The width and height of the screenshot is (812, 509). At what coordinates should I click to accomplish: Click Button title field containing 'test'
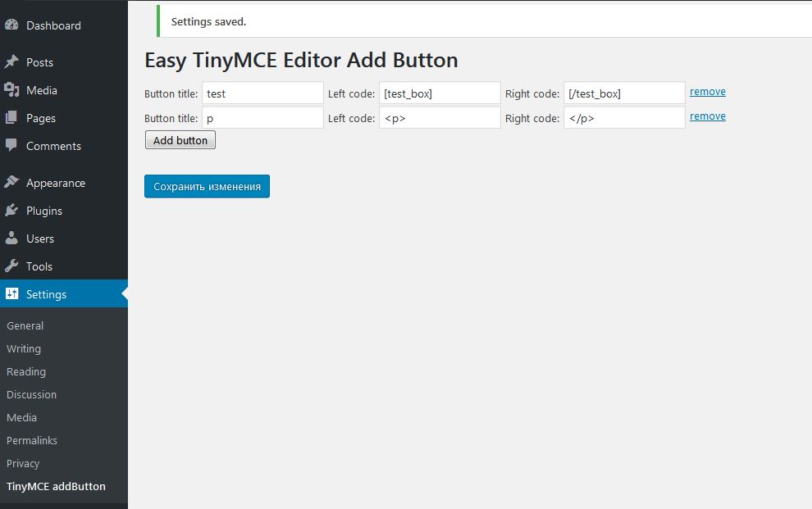pos(262,93)
